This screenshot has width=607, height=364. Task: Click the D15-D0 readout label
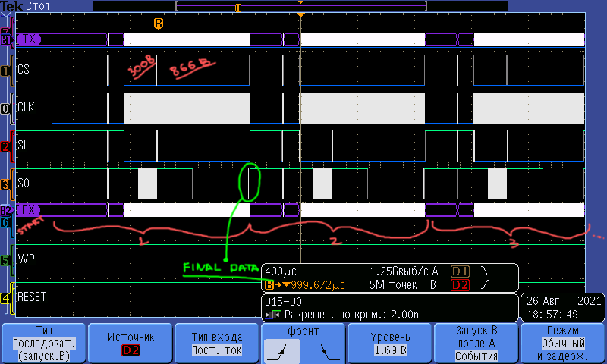click(x=283, y=301)
